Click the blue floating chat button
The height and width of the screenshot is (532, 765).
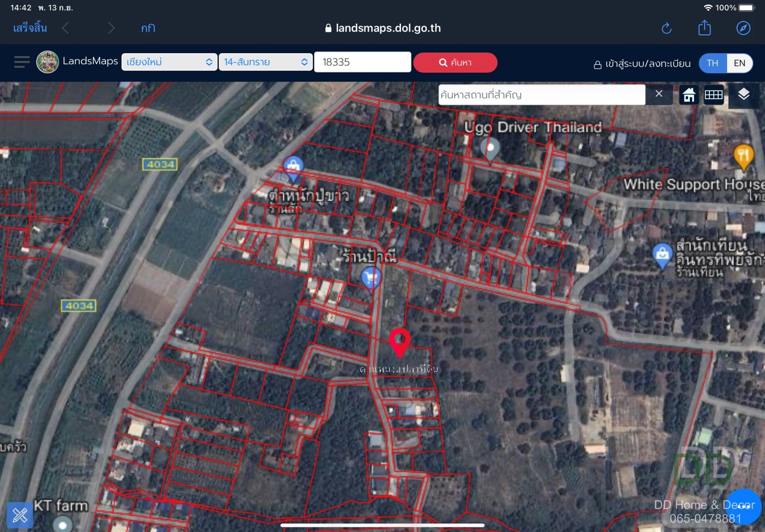pos(744,506)
